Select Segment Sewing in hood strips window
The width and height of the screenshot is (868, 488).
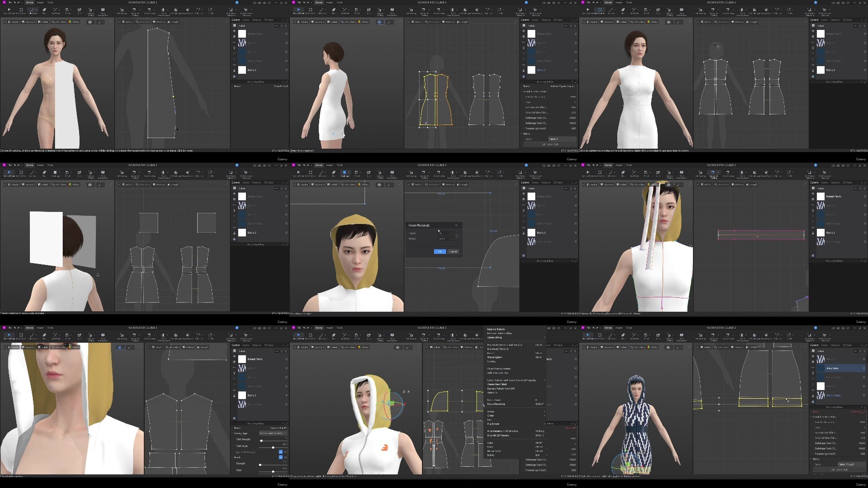click(714, 174)
